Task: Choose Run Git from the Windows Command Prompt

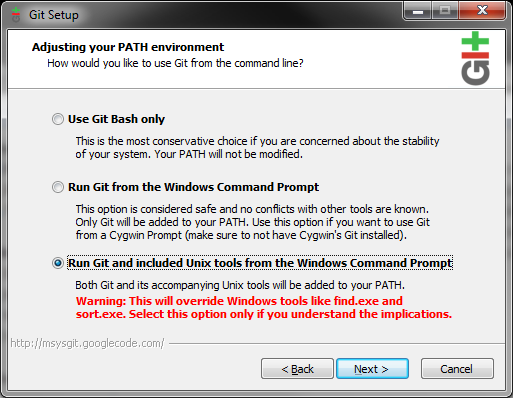Action: point(58,187)
